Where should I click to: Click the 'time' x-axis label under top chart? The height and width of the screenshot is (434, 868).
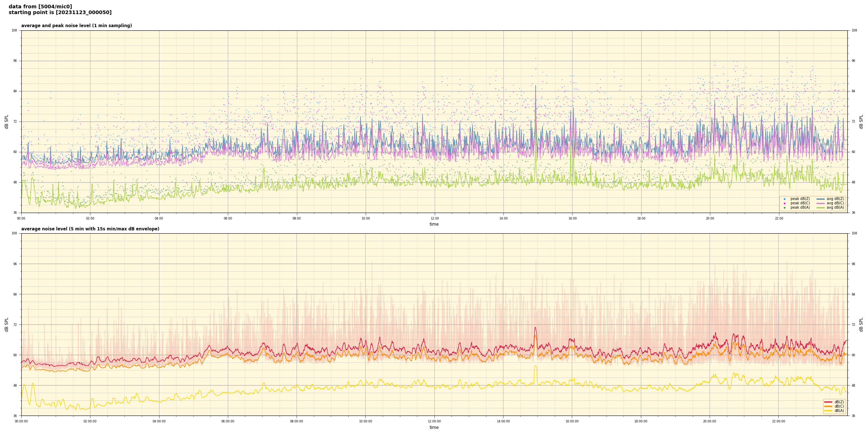[434, 224]
